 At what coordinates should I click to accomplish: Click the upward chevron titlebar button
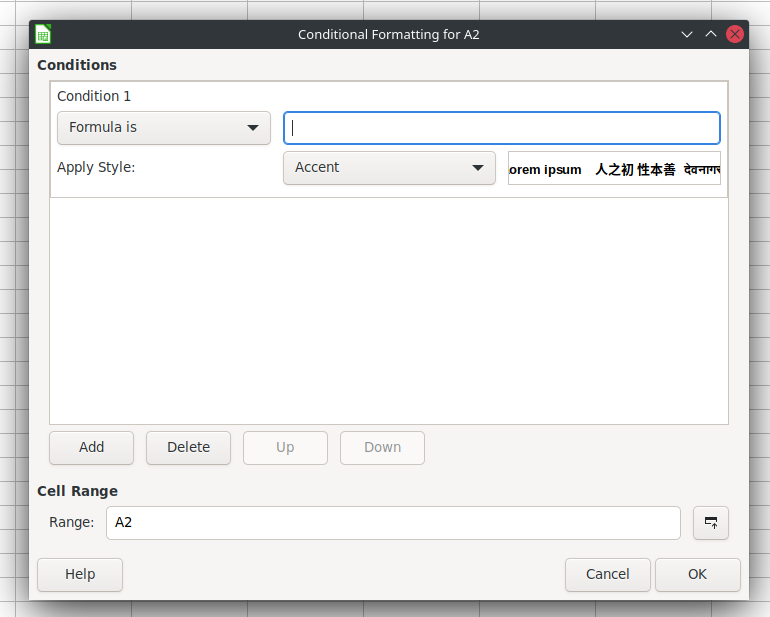tap(711, 34)
